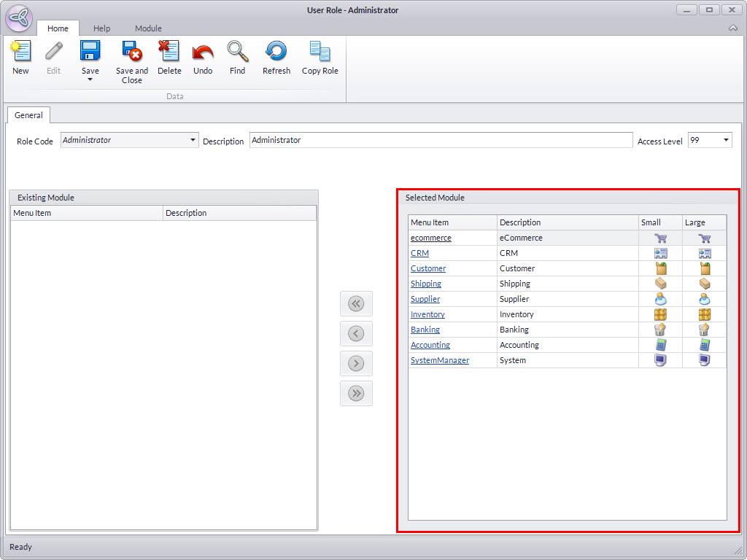
Task: Switch to the Help ribbon tab
Action: click(102, 28)
